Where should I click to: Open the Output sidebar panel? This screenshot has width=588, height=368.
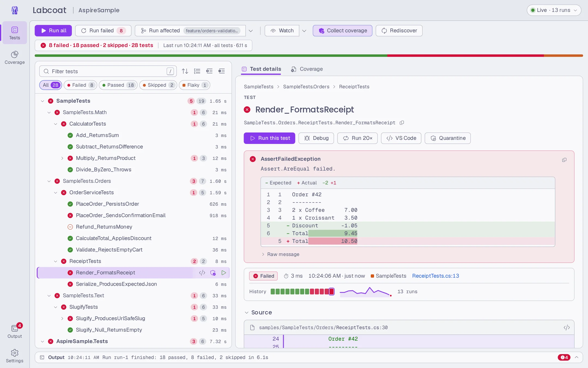(x=15, y=331)
